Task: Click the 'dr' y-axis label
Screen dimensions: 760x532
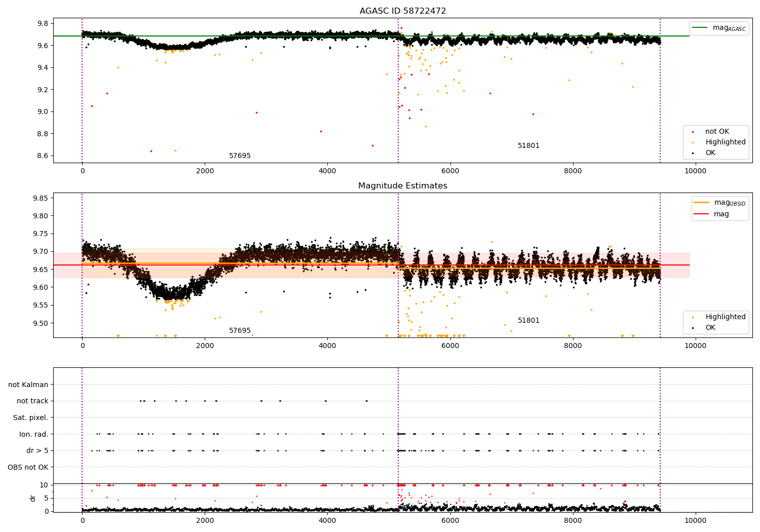Action: (33, 498)
